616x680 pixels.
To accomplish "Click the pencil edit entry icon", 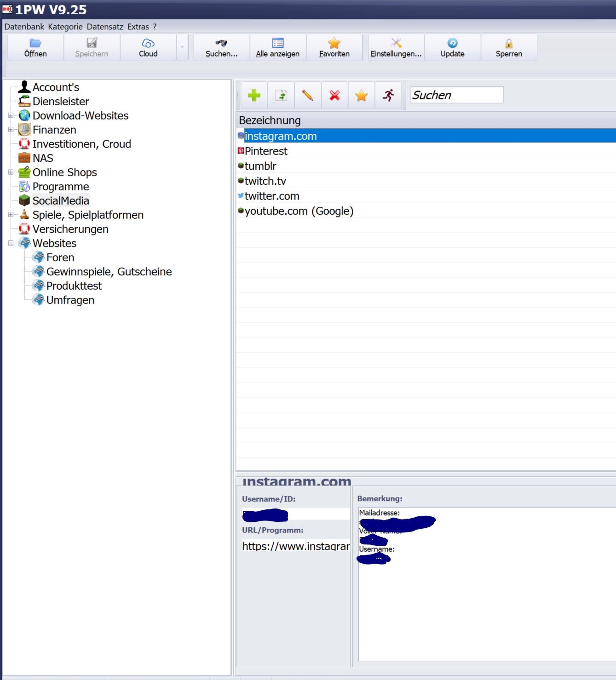I will (x=307, y=95).
